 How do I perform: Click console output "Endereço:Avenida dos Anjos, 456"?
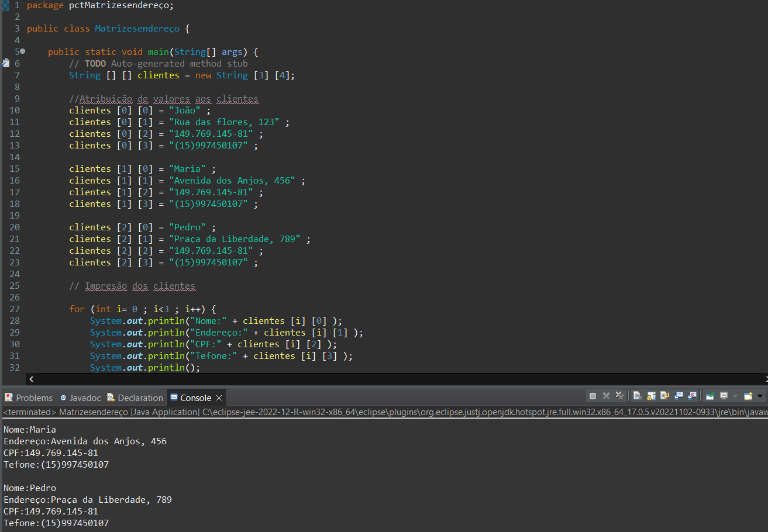[85, 441]
